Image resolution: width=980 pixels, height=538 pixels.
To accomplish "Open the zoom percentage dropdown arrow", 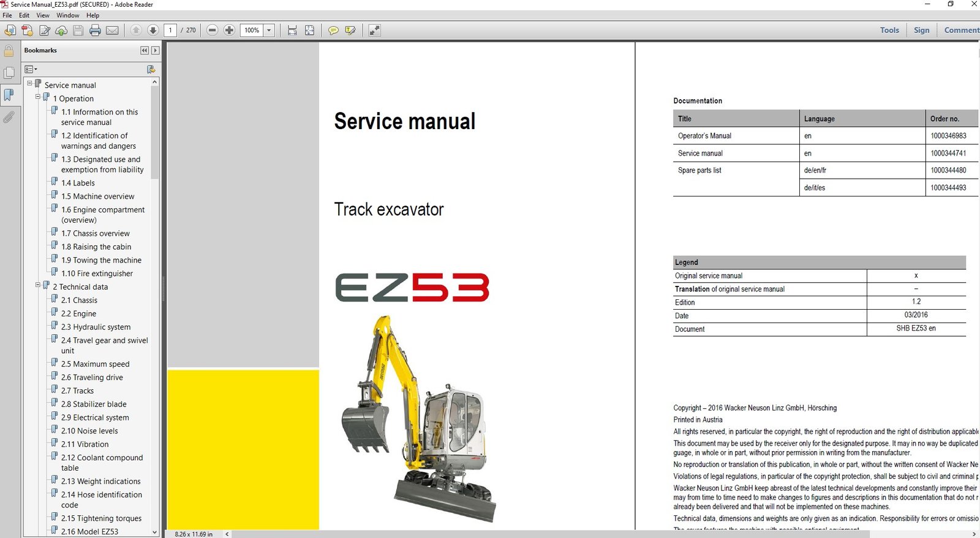I will [269, 30].
